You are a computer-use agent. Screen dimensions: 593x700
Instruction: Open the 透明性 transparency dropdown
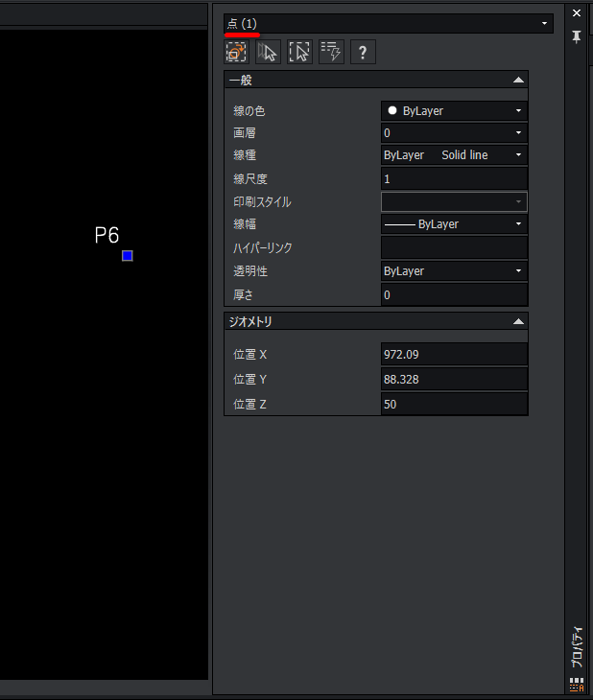(x=454, y=271)
